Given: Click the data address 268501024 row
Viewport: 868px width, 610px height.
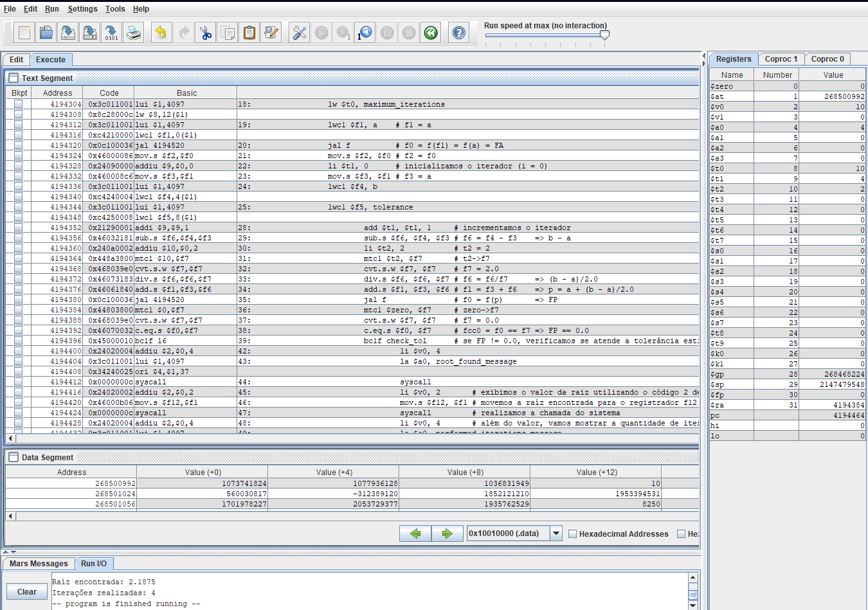Looking at the screenshot, I should pos(71,494).
